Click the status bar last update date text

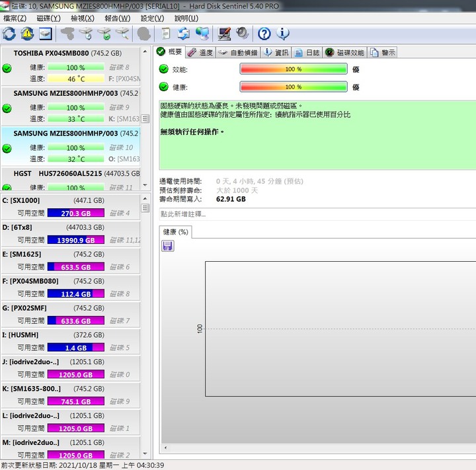click(83, 465)
